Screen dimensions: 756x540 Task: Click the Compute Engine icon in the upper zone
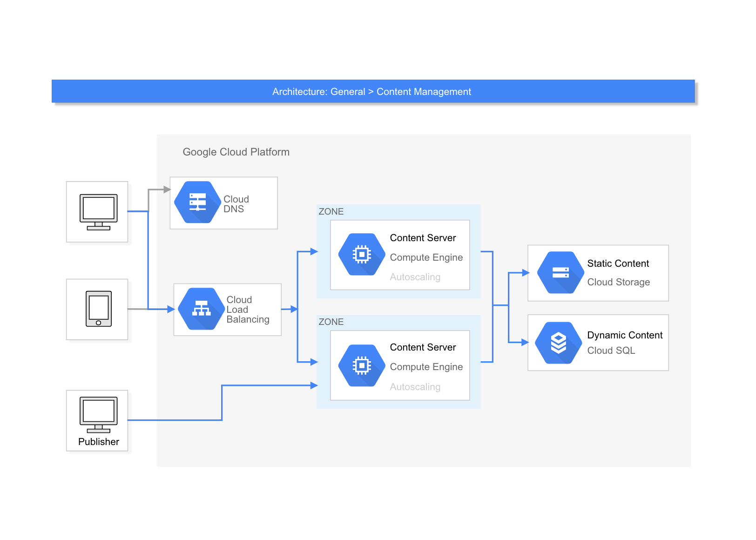(362, 254)
